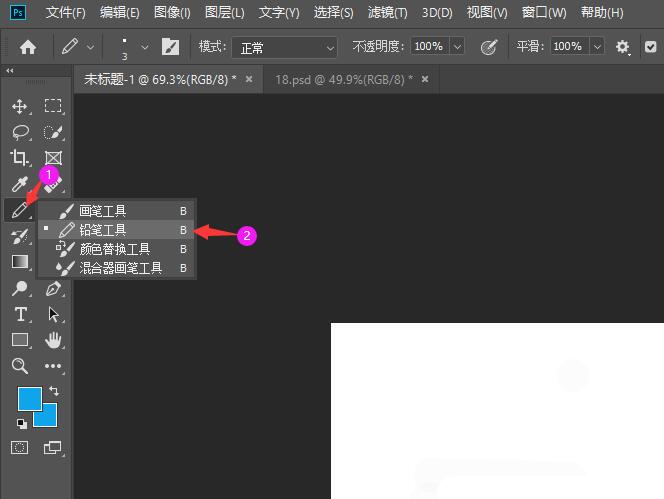Open the Edit Toolbar three-dots menu
The height and width of the screenshot is (499, 664).
[x=53, y=366]
